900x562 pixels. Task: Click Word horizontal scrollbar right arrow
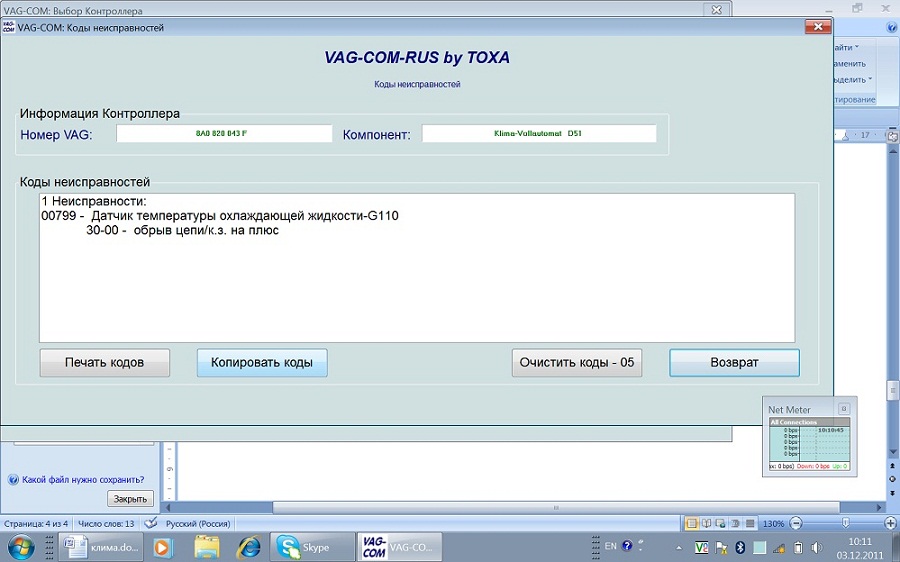click(x=879, y=507)
